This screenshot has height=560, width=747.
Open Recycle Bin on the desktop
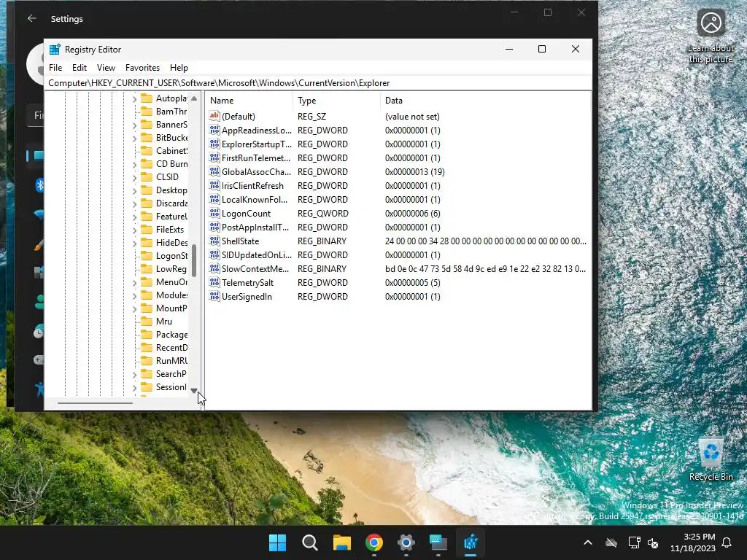[x=711, y=459]
